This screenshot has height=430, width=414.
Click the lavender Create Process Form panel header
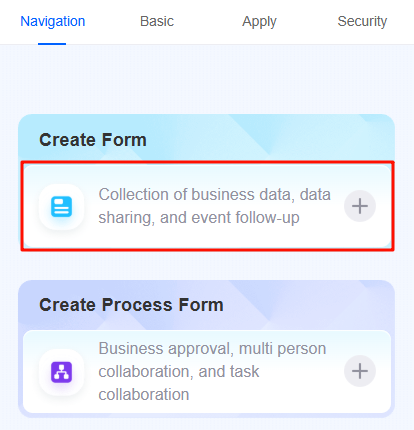(x=207, y=305)
